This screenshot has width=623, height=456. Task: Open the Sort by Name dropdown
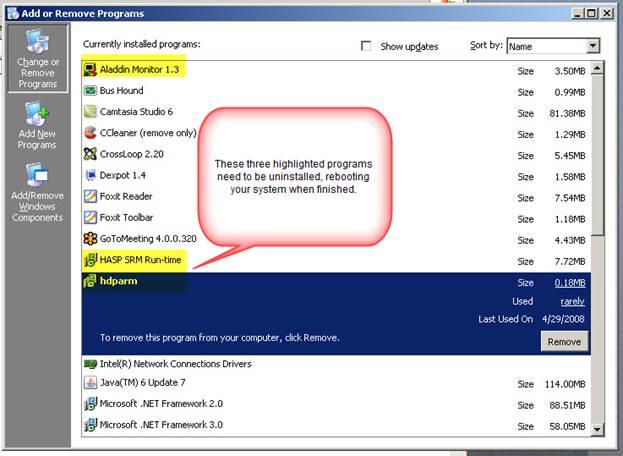click(592, 46)
